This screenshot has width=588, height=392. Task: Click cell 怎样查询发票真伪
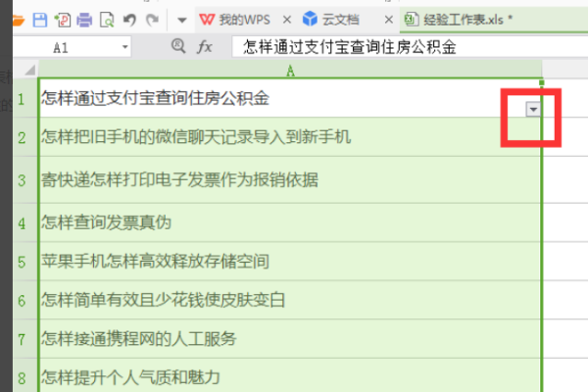pyautogui.click(x=289, y=222)
